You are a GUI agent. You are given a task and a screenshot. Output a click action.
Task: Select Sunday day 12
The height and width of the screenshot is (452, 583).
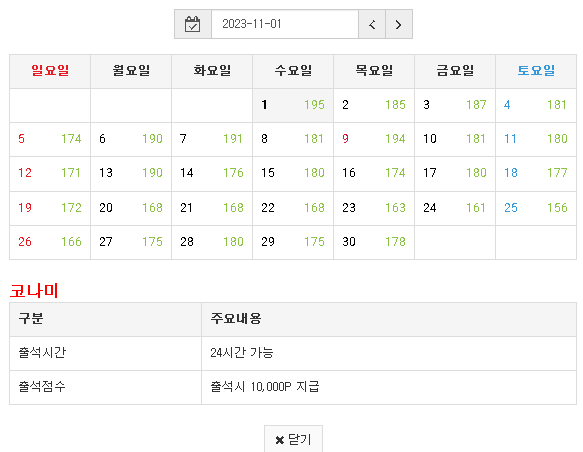[25, 173]
